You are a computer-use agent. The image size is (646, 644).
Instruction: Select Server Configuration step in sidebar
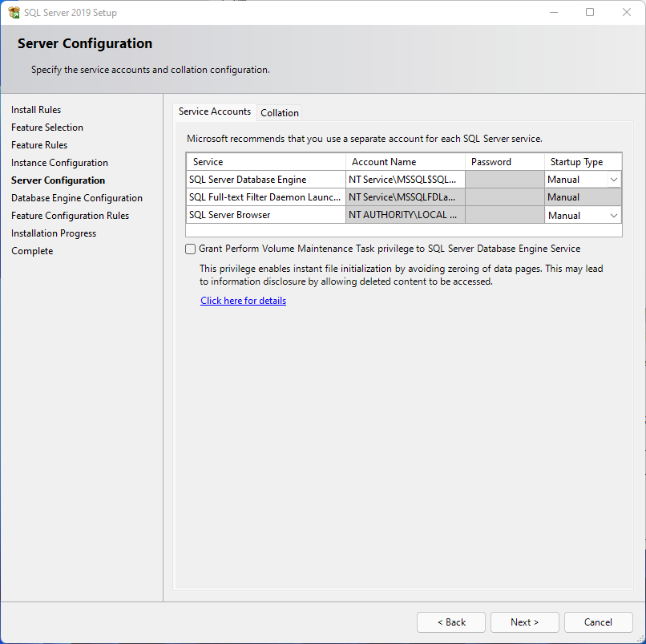click(x=58, y=180)
